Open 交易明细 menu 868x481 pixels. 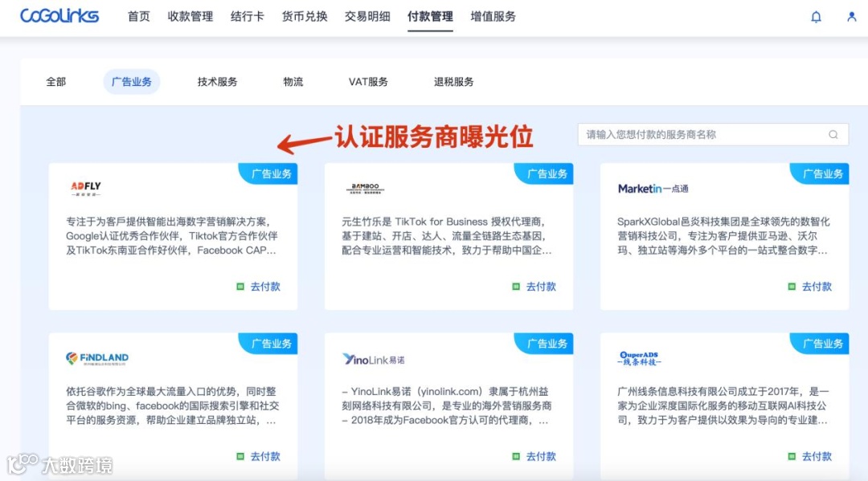(x=367, y=17)
